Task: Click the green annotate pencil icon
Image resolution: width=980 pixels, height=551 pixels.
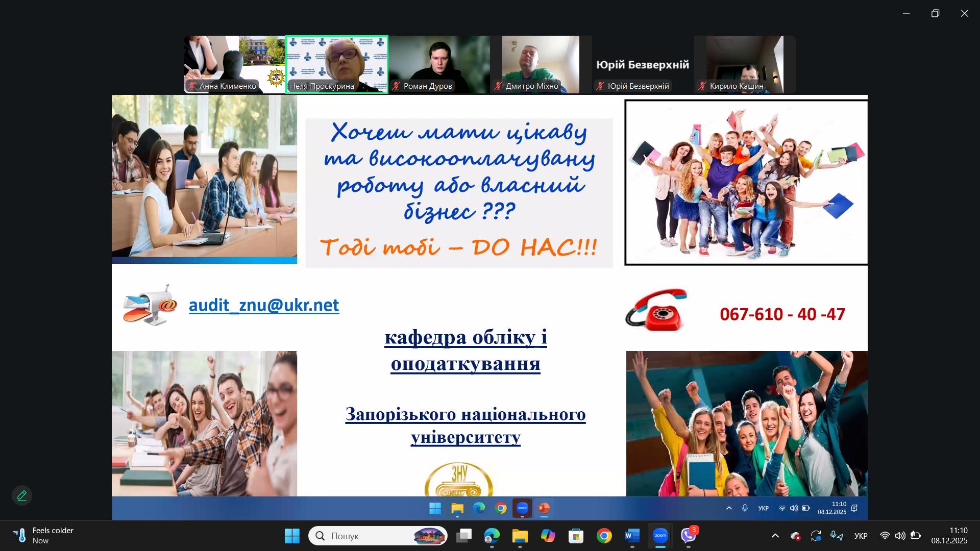Action: tap(22, 495)
